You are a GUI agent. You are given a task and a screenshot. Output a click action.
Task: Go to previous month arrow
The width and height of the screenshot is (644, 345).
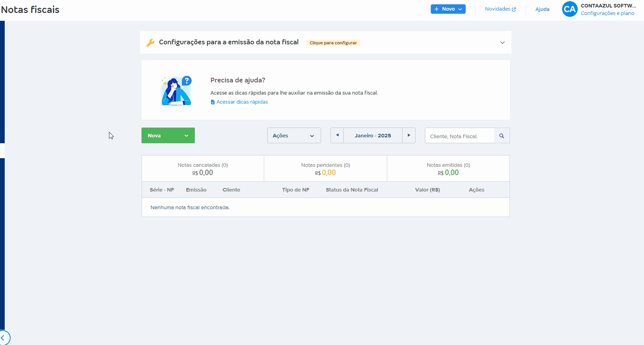pos(337,135)
